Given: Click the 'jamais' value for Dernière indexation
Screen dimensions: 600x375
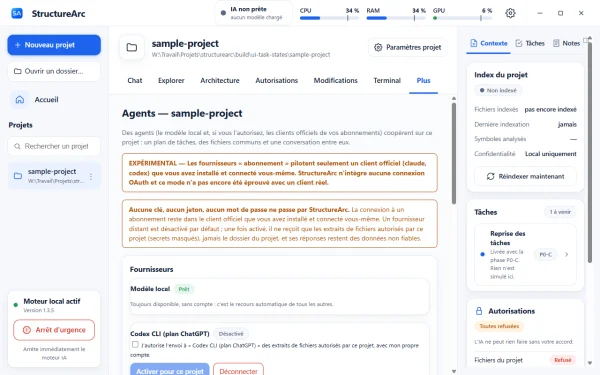Looking at the screenshot, I should tap(567, 124).
